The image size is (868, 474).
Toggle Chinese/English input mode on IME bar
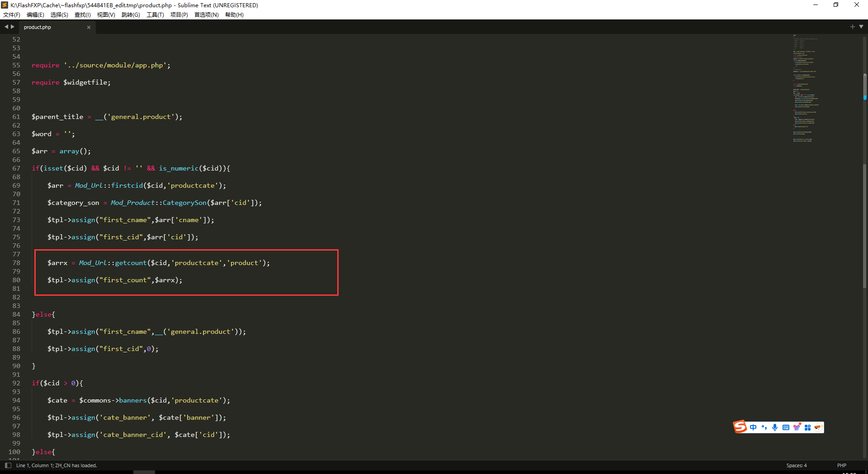(753, 427)
